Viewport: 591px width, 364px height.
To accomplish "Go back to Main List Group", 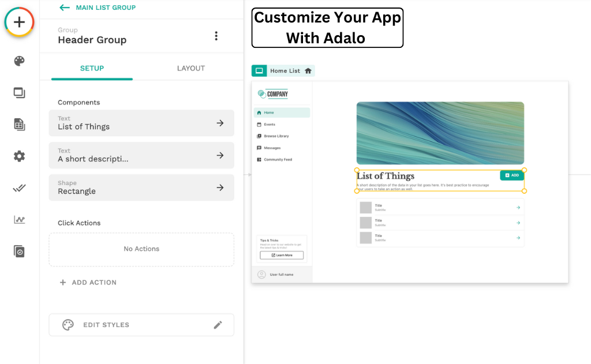I will coord(98,7).
